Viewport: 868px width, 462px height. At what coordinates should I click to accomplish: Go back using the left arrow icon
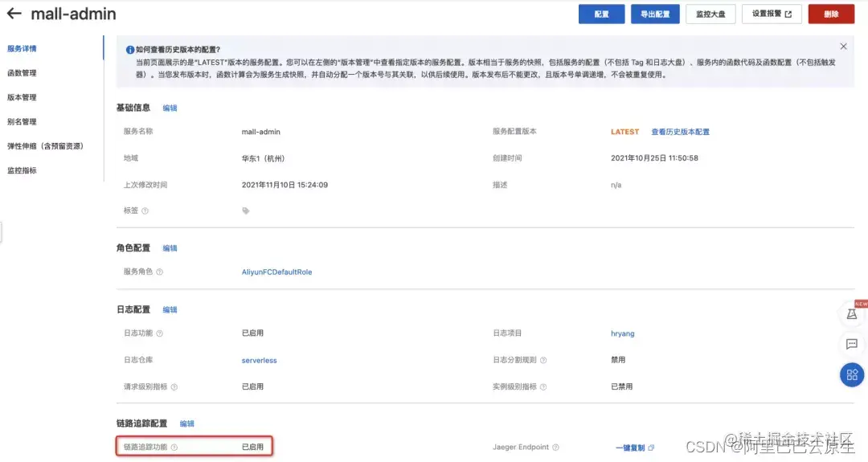[14, 14]
